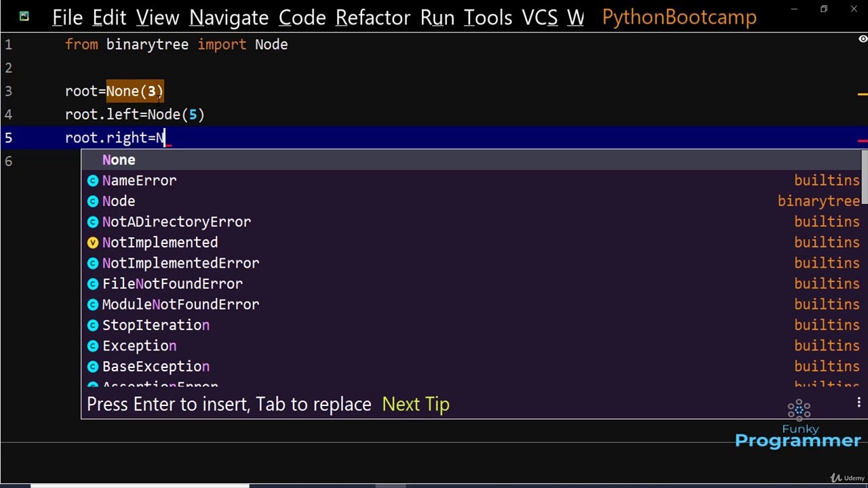Select ModuleNotFoundError completion suggestion
Screen dimensions: 868x488
(x=471, y=304)
